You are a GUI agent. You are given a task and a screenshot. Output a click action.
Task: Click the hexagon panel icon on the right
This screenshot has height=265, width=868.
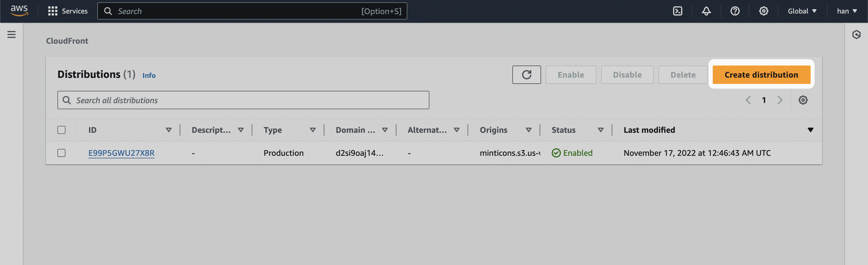[857, 34]
